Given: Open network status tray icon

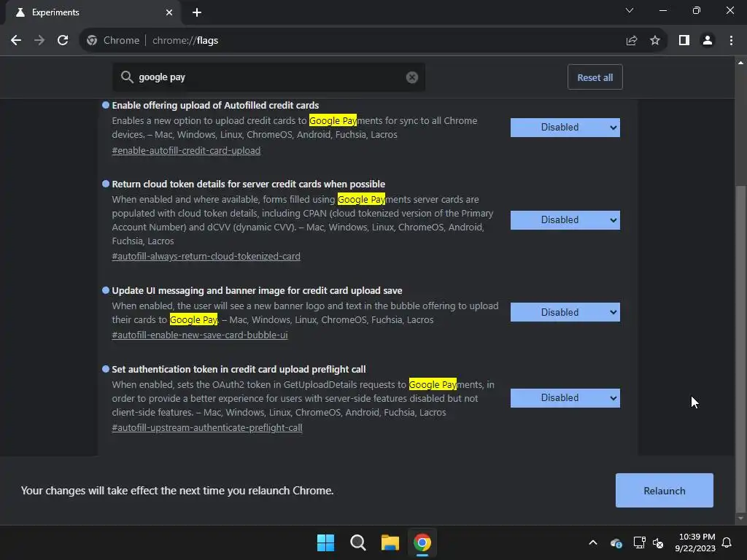Looking at the screenshot, I should tap(639, 542).
